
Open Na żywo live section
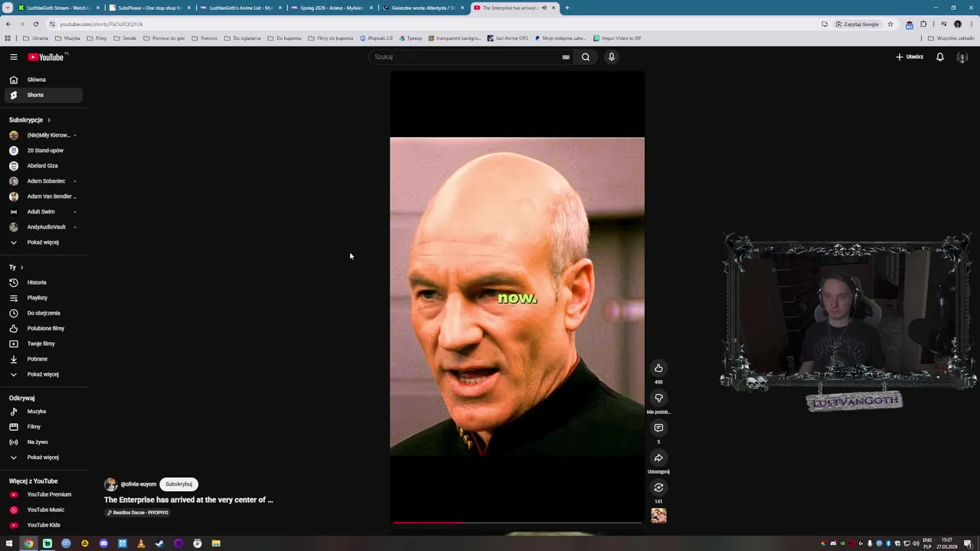pos(43,442)
